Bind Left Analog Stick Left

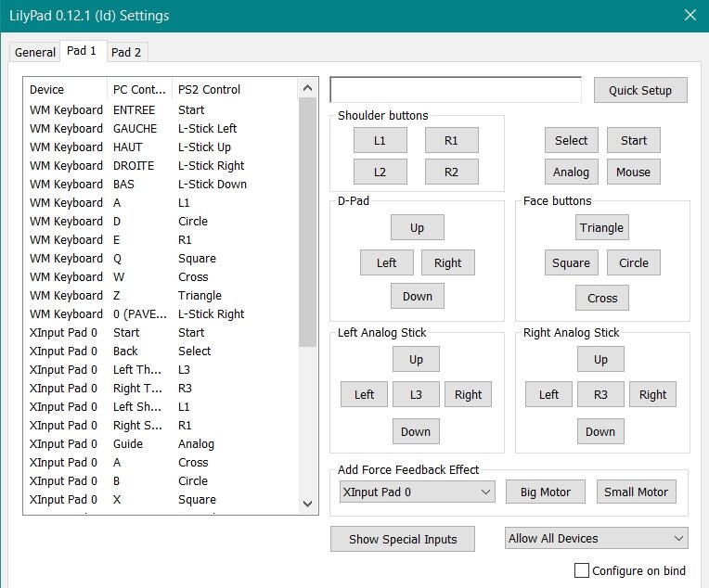coord(364,394)
